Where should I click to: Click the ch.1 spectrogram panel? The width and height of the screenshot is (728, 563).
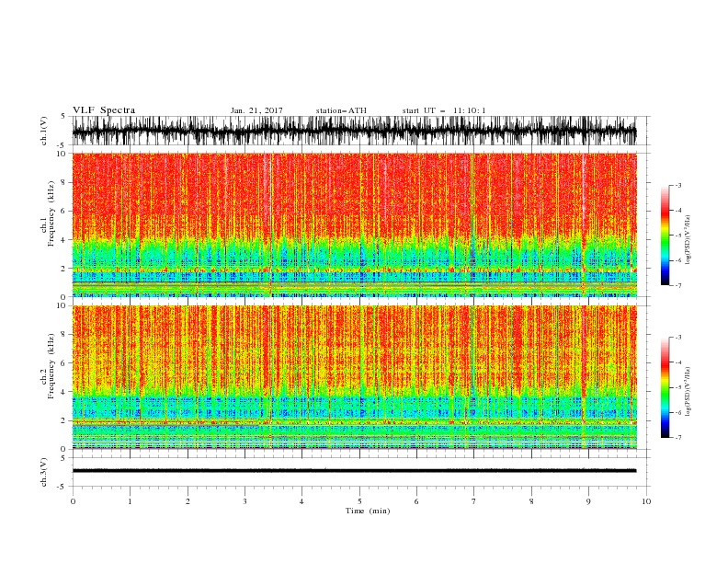point(354,224)
